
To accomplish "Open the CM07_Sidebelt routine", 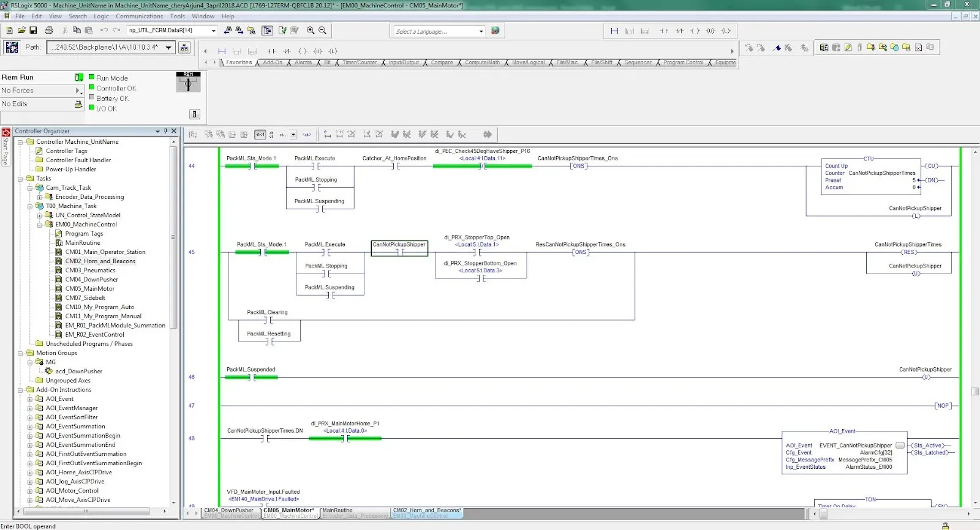I will click(85, 298).
